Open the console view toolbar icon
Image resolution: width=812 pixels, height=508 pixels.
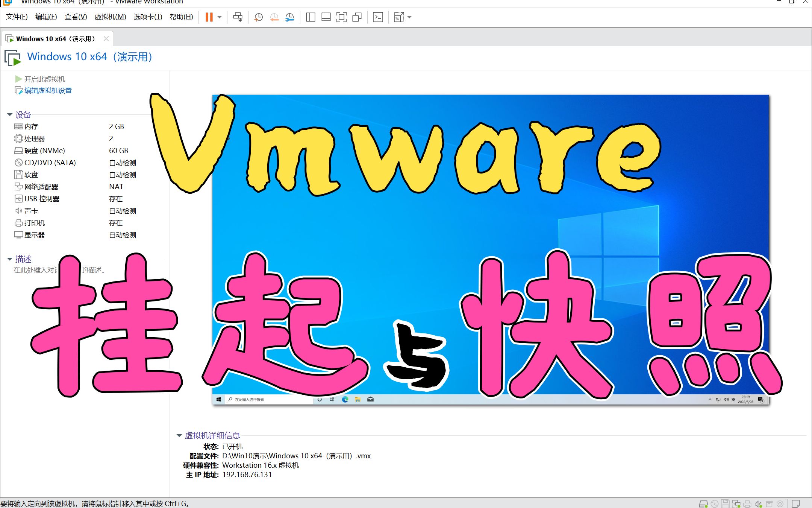[378, 17]
